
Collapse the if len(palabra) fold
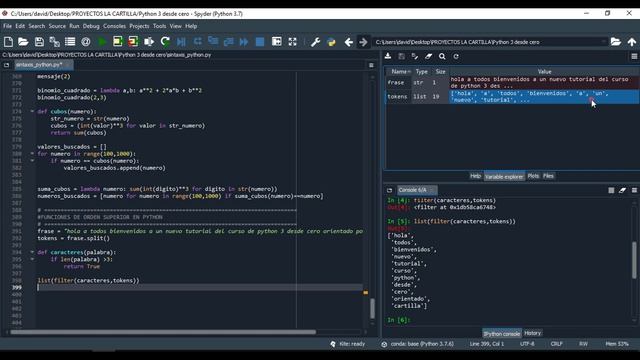click(x=32, y=259)
